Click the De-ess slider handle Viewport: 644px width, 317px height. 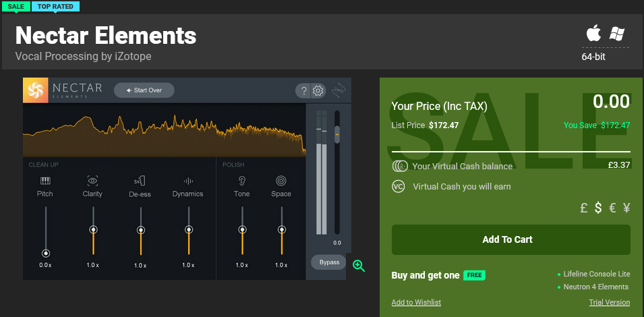141,230
